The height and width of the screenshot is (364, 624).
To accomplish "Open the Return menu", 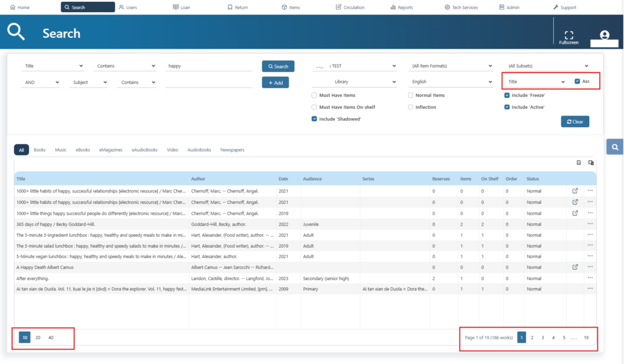I will (238, 7).
